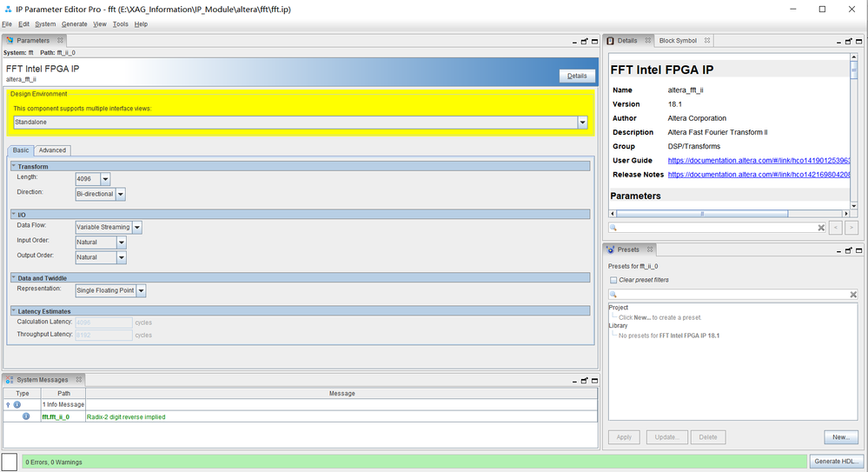
Task: Open the Help menu
Action: (x=141, y=24)
